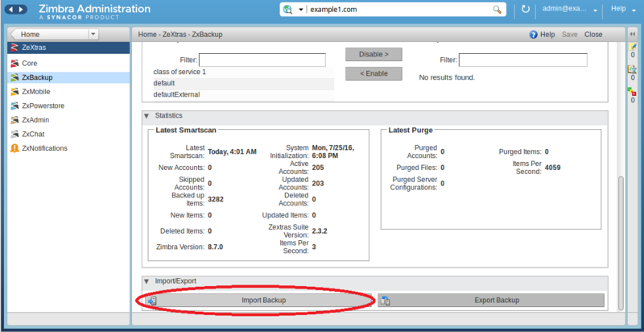Click the left Filter input field
Viewport: 644px width, 332px height.
(x=262, y=60)
